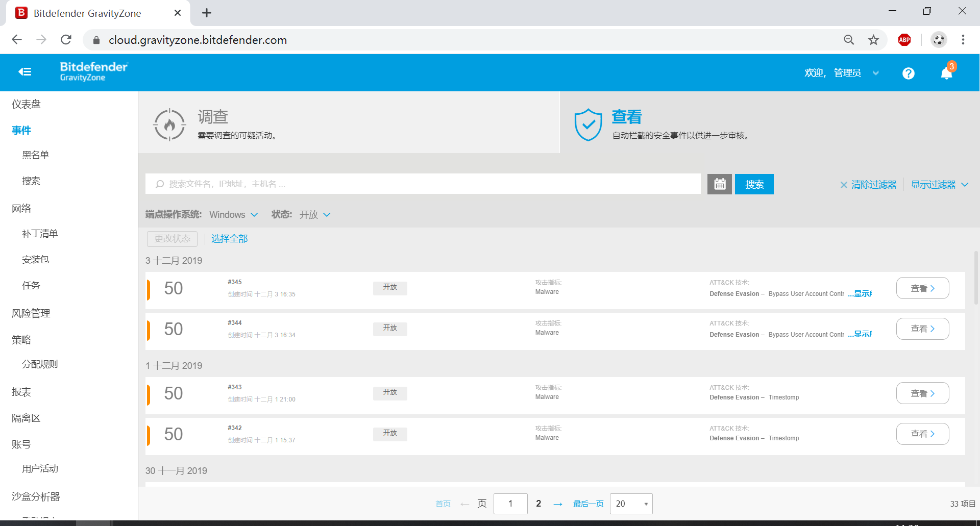Click 显示 link in incident #345 row
The image size is (980, 526).
(861, 294)
